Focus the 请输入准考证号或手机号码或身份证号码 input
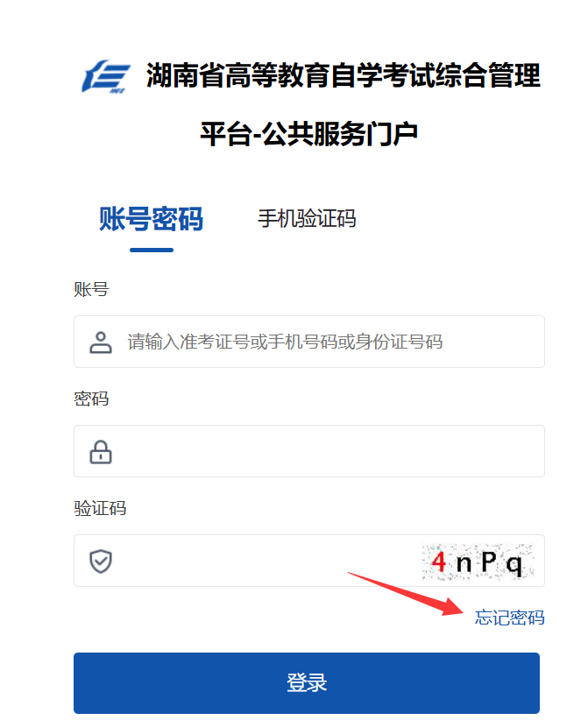Viewport: 588px width, 720px height. point(309,342)
